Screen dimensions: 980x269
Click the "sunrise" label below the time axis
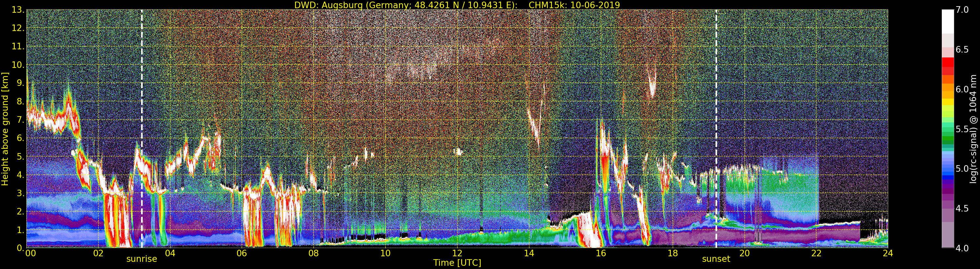click(141, 259)
